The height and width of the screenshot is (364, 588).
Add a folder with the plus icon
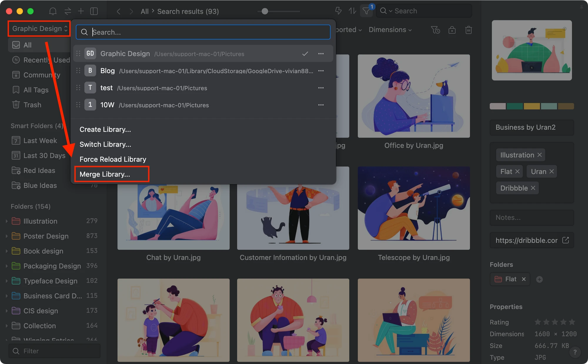tap(539, 279)
